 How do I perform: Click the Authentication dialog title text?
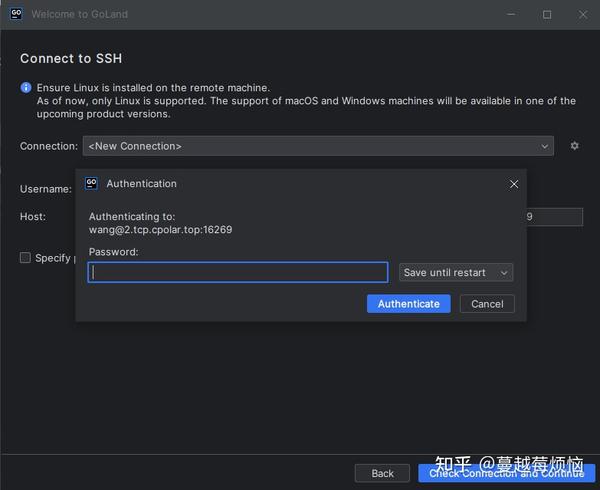(141, 184)
